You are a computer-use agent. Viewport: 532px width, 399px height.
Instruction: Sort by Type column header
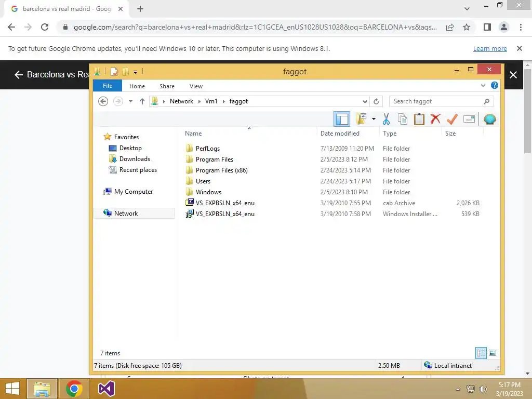pos(390,134)
